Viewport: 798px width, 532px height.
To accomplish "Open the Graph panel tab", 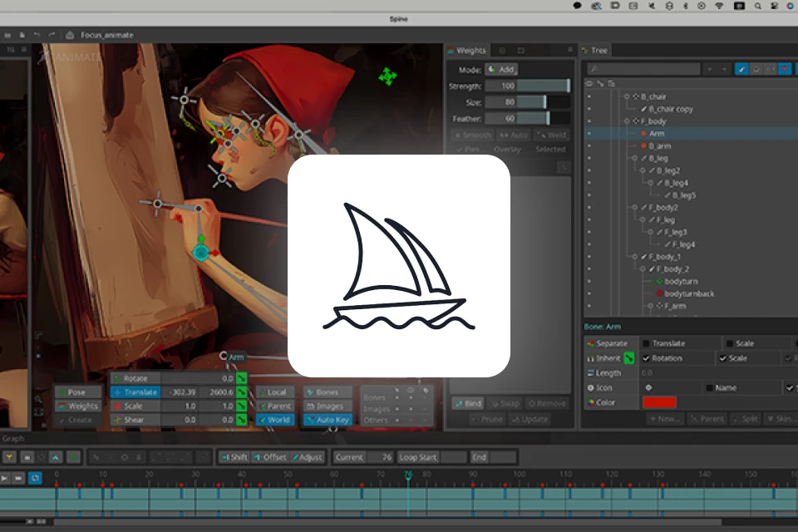I will pos(12,438).
